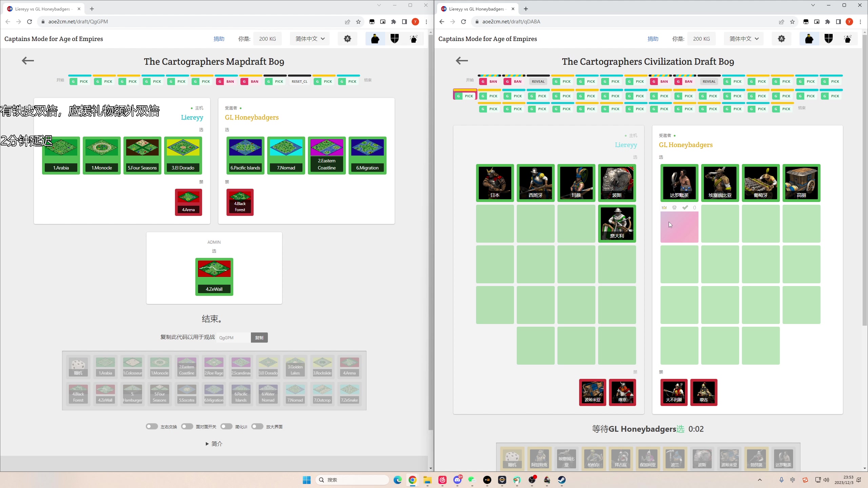868x488 pixels.
Task: Open the tab search chevron in the right browser
Action: click(x=813, y=5)
